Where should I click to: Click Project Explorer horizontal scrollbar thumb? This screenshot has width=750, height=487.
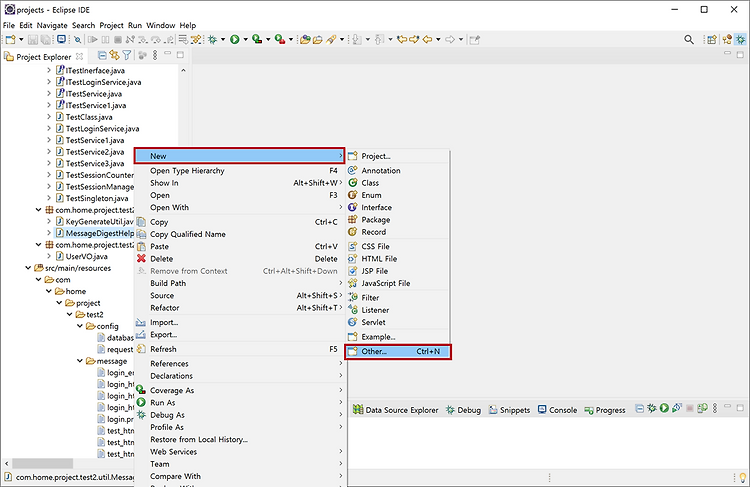click(43, 464)
